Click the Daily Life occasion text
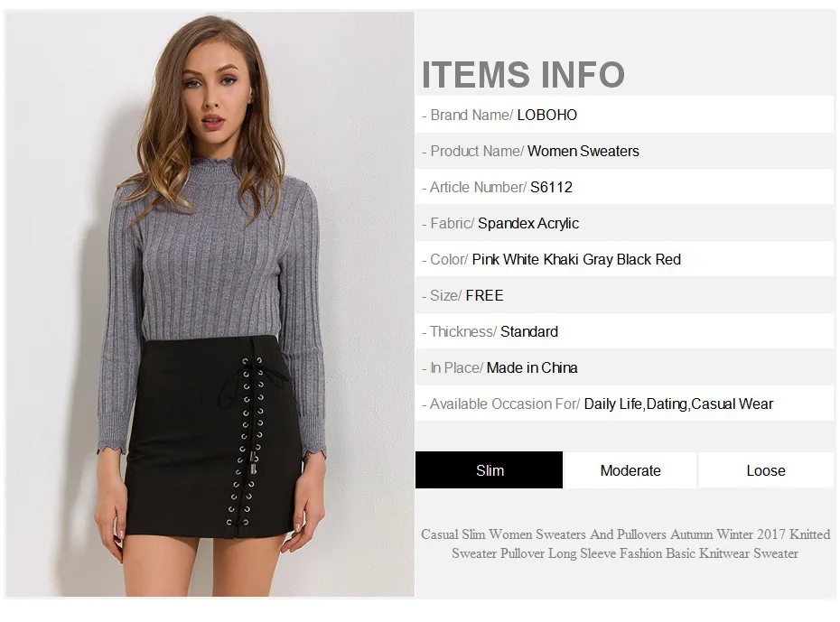This screenshot has height=622, width=840. (x=613, y=404)
